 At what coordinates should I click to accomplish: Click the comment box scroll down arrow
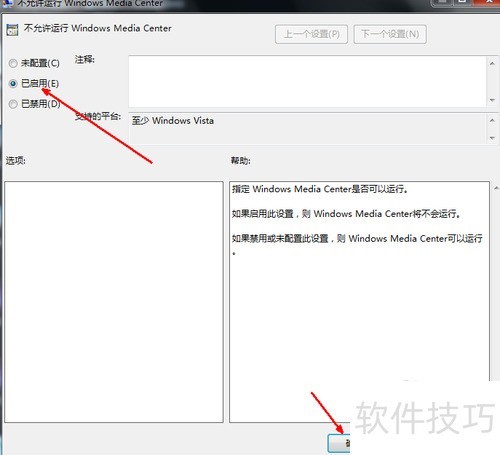(492, 100)
